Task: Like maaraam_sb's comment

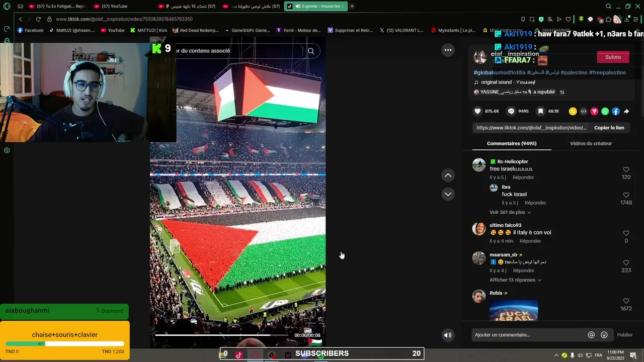Action: 626,263
